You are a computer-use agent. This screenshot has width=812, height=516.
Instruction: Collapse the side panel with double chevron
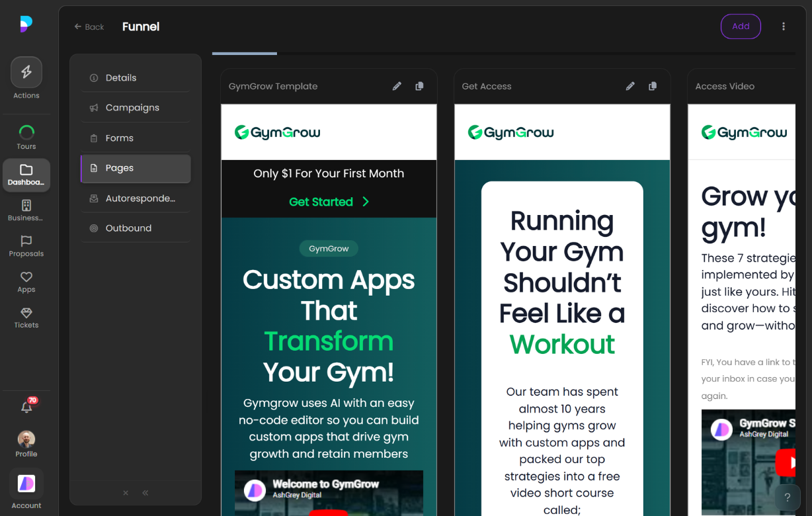[x=145, y=493]
